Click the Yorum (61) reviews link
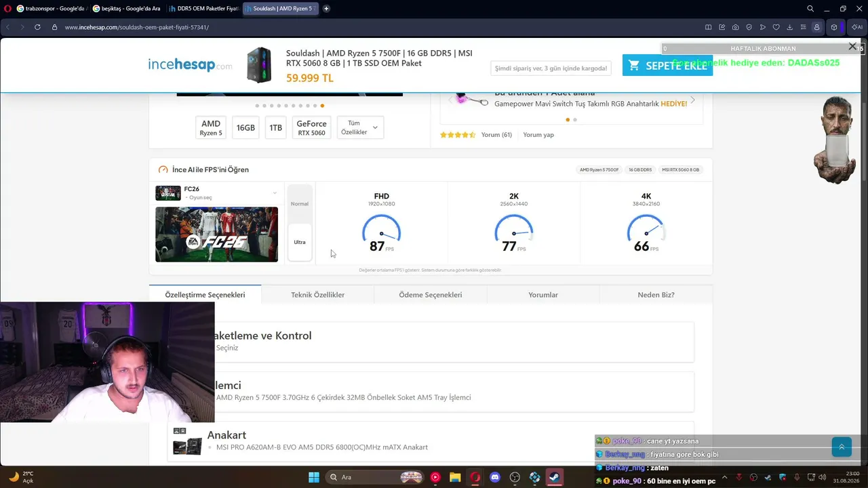Viewport: 868px width, 488px height. point(496,135)
